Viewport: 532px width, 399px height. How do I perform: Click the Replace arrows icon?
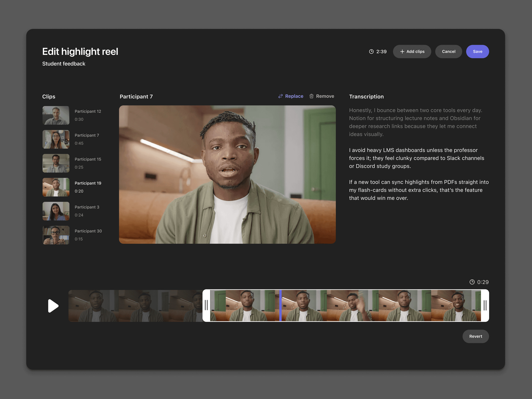coord(280,96)
